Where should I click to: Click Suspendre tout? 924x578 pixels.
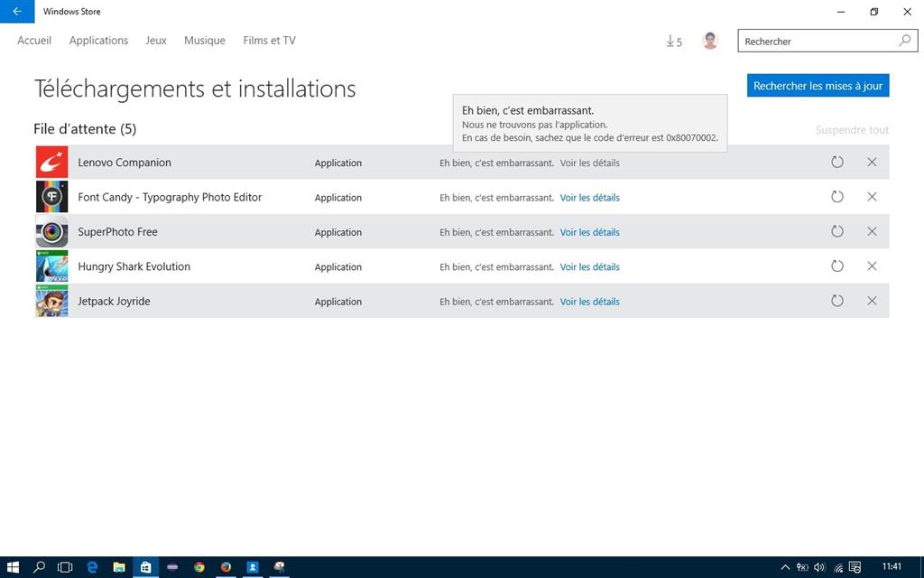(x=852, y=130)
